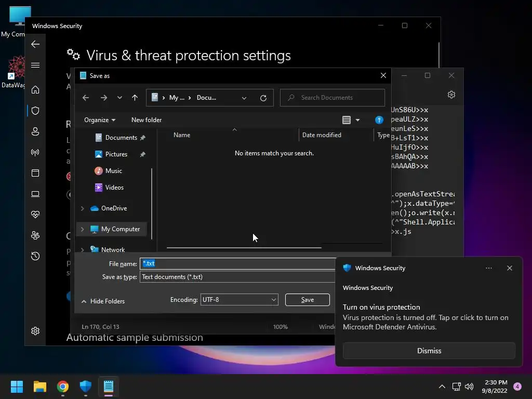Select Pictures in navigation pane
Screen dimensions: 532x399
click(x=116, y=154)
